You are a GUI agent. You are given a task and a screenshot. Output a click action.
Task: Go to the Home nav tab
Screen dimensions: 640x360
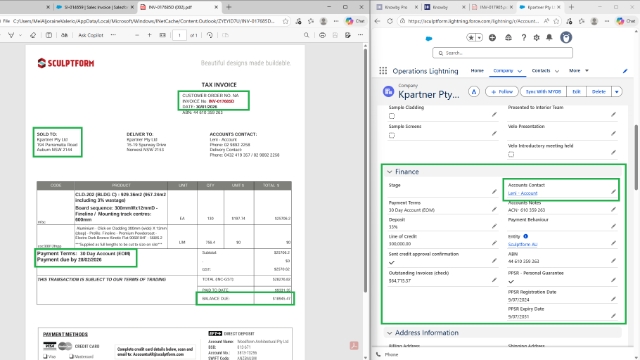(x=477, y=71)
